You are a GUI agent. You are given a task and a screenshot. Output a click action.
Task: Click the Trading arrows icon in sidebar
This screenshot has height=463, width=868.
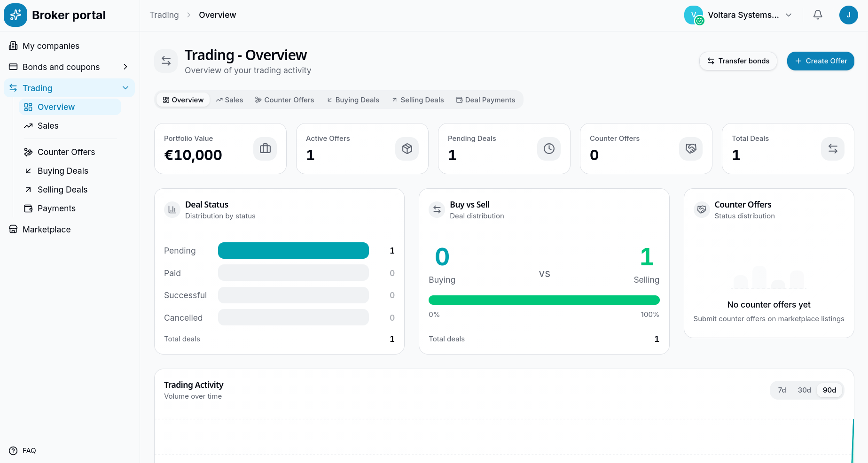tap(13, 88)
